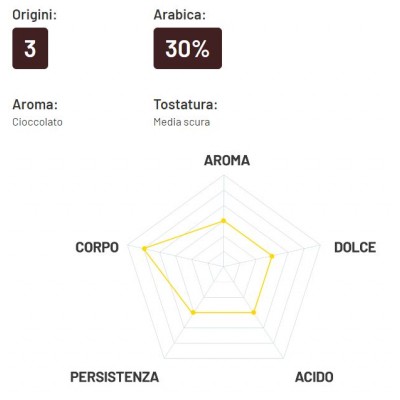Viewport: 400px width, 400px height.
Task: Click the Arabica 30% badge
Action: [188, 48]
